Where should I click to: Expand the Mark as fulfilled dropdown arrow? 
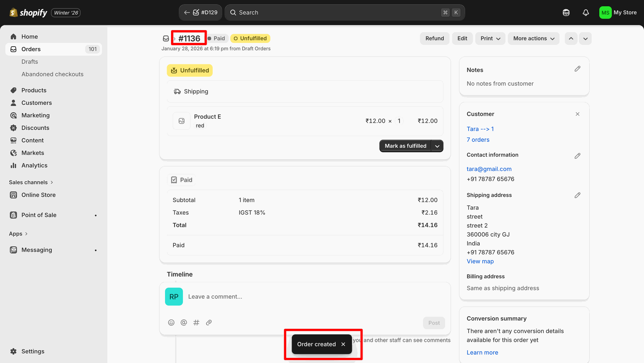pyautogui.click(x=437, y=146)
